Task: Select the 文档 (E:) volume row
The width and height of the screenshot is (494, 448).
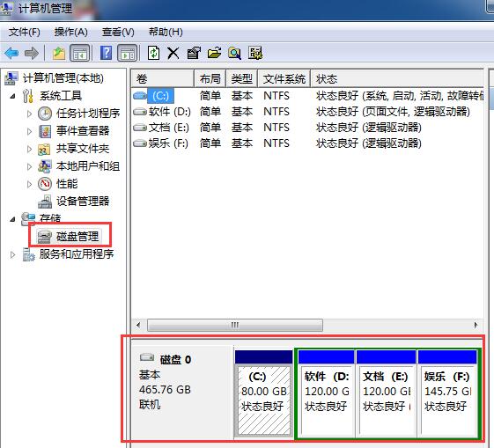Action: point(307,128)
